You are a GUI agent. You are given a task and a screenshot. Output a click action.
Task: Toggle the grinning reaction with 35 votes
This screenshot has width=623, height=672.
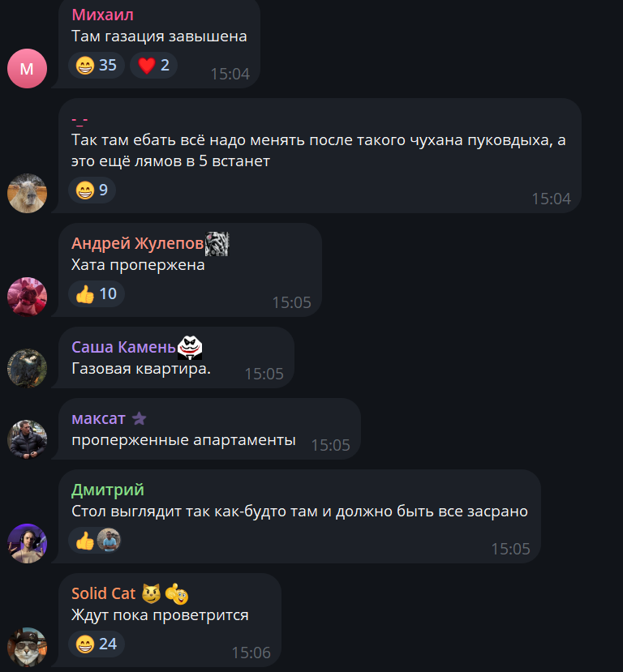click(x=97, y=66)
